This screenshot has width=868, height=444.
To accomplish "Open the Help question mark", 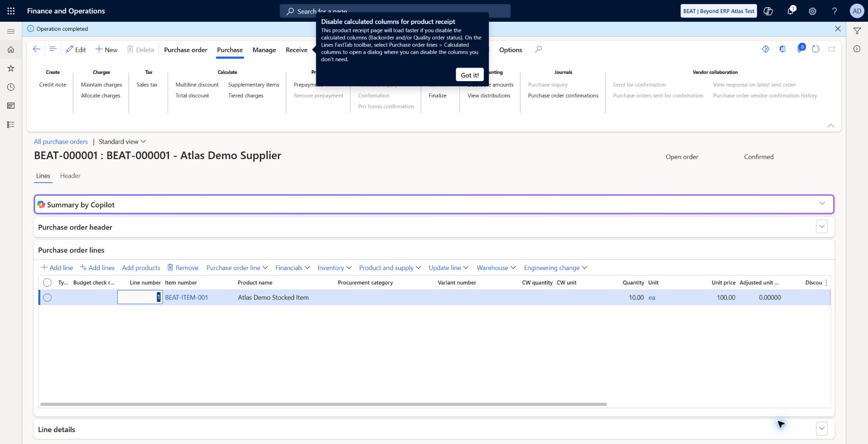I will coord(834,11).
